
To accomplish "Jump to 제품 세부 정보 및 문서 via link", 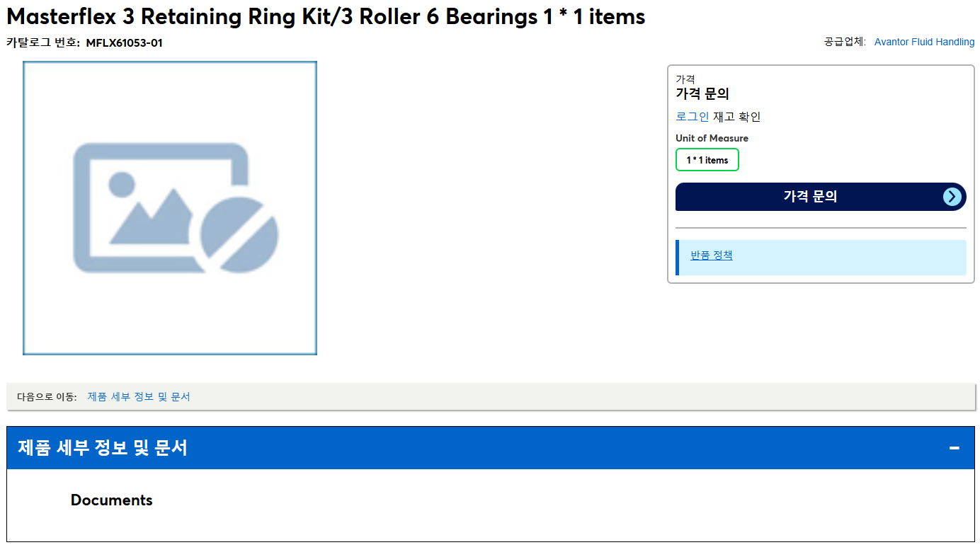I will coord(139,397).
